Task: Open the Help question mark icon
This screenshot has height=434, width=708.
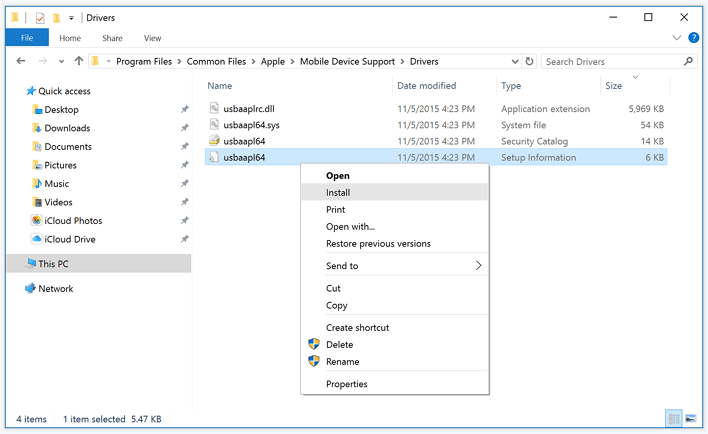Action: click(x=693, y=38)
